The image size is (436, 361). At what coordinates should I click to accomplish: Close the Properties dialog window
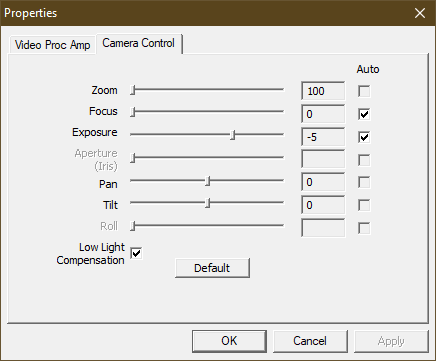pyautogui.click(x=420, y=13)
